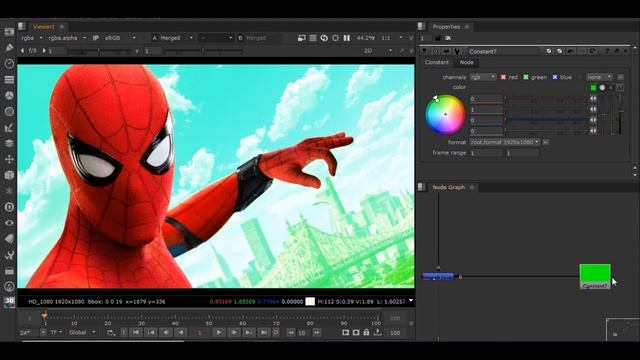Play backward button on timeline
Screen dimensions: 640x360
(x=181, y=333)
